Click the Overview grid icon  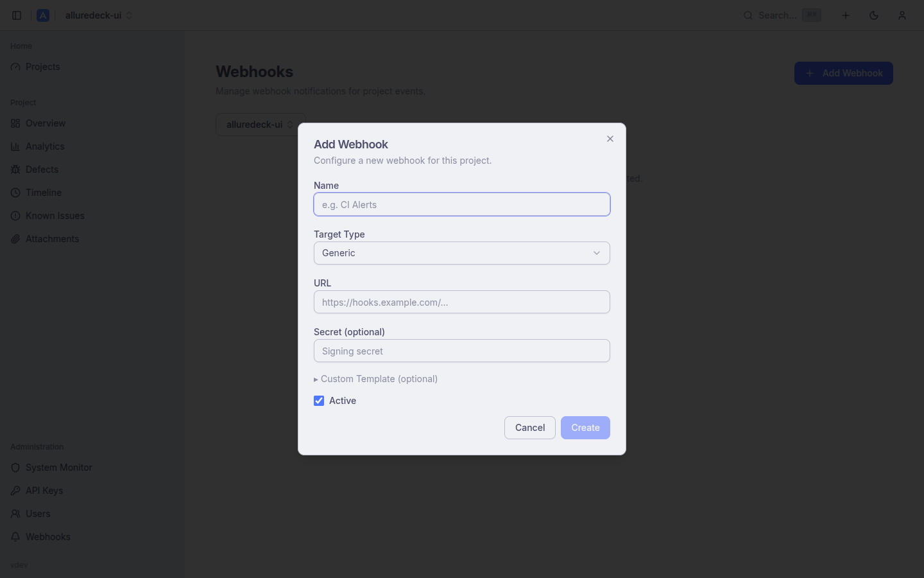tap(15, 123)
